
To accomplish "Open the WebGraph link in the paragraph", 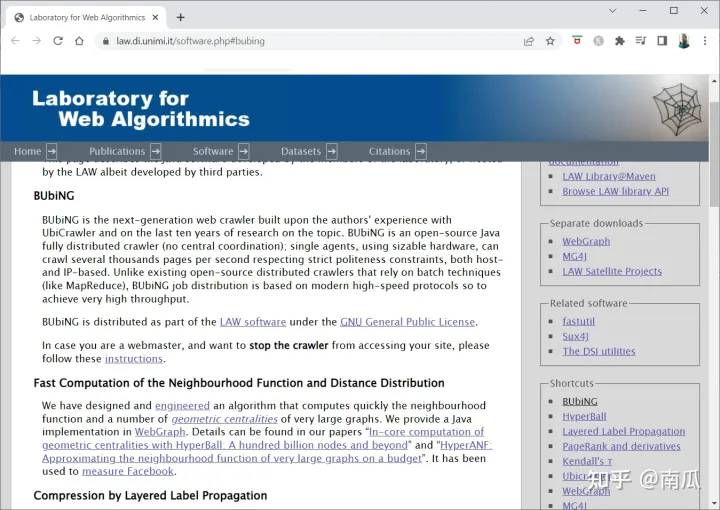I will (x=160, y=432).
